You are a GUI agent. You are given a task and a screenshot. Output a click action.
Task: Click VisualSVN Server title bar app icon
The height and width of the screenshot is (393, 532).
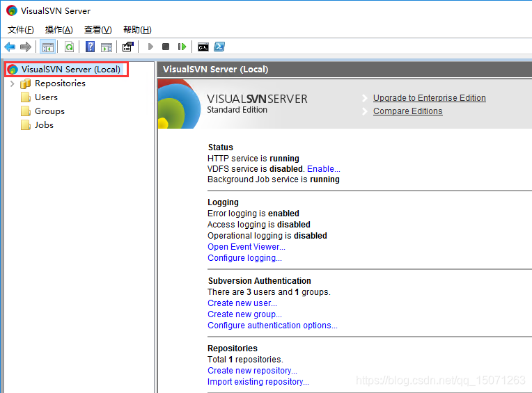coord(12,11)
